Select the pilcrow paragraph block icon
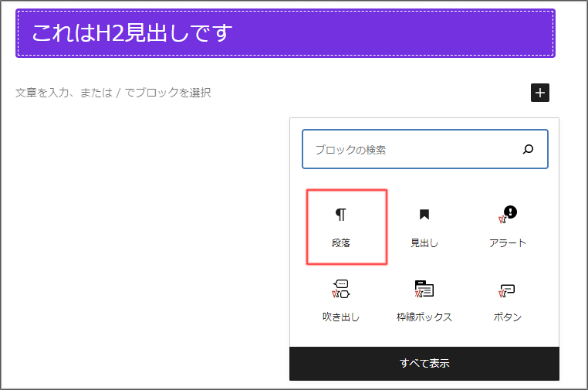This screenshot has width=588, height=390. [x=340, y=215]
